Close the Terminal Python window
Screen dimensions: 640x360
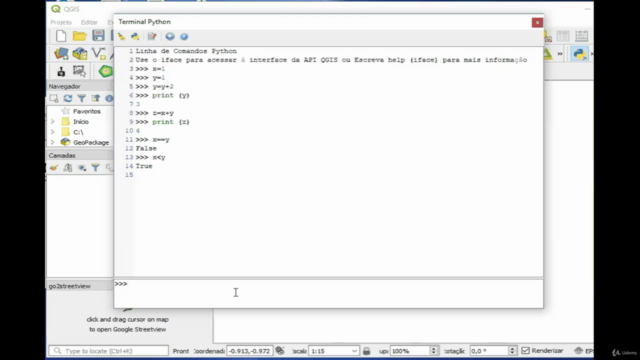(537, 22)
